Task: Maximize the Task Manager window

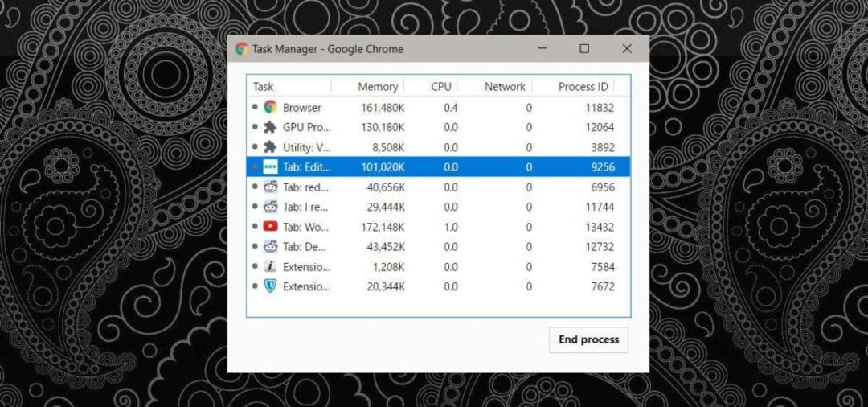Action: 584,49
